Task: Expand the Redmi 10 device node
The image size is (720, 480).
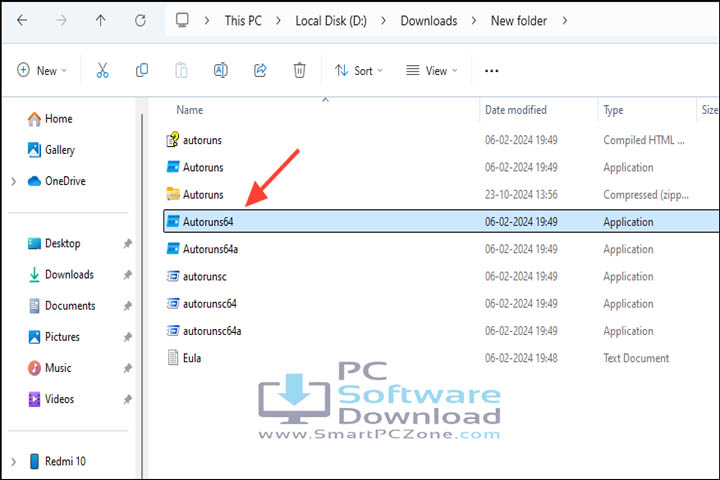Action: [13, 462]
